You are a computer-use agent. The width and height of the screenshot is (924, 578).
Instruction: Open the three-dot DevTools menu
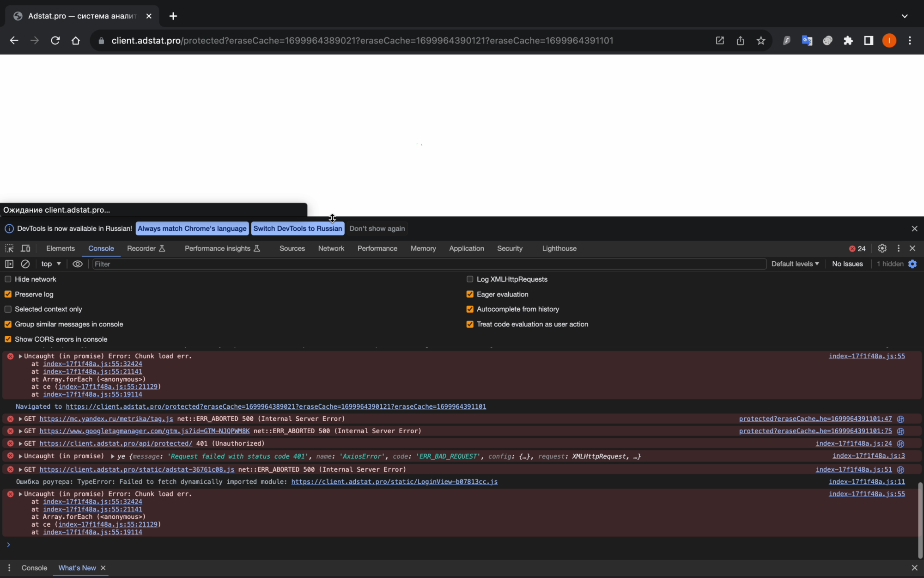pos(898,248)
